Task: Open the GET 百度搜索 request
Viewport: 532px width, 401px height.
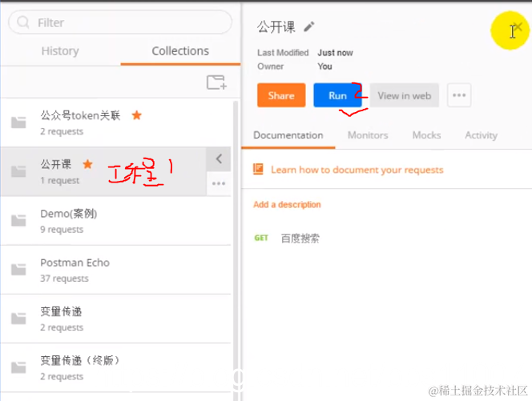Action: pos(287,239)
